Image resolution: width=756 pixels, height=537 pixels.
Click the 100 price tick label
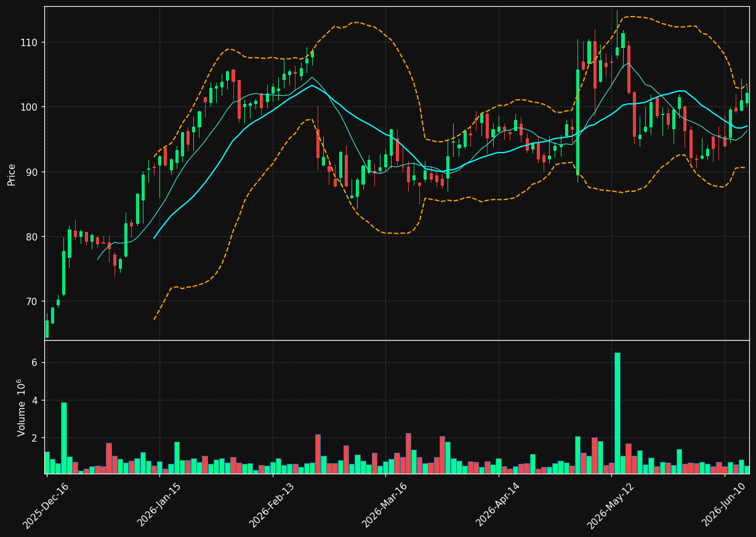coord(30,107)
